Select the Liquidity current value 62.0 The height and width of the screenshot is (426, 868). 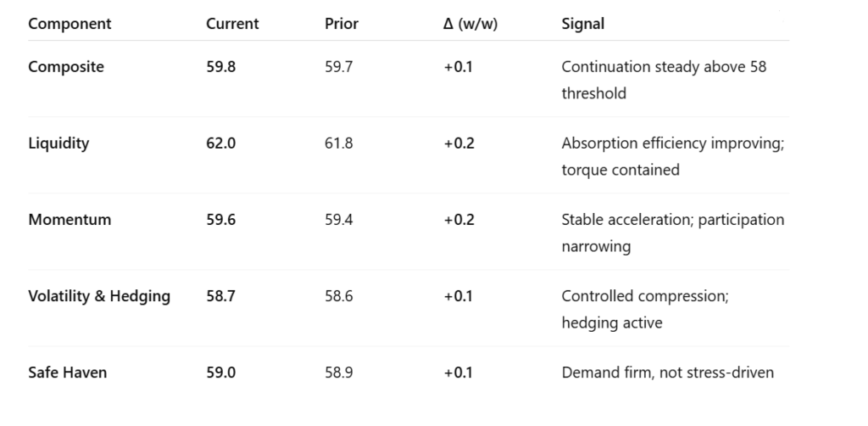point(221,143)
